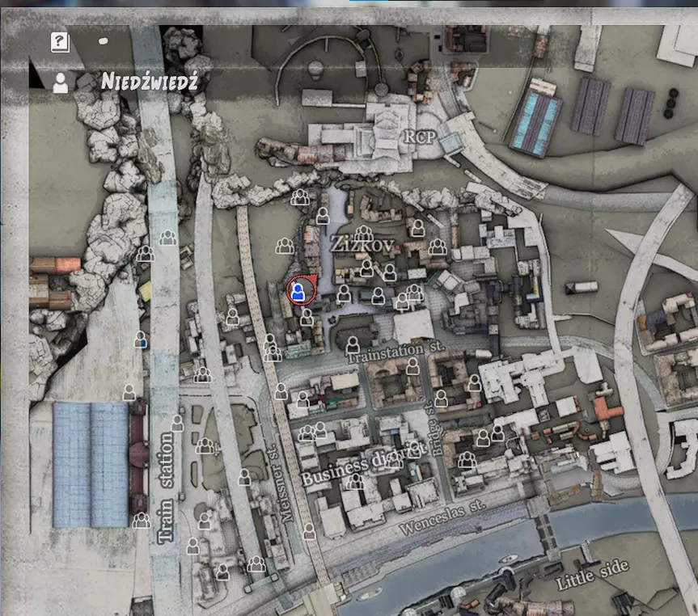Click the group marker at the train hall's bottom corner

pyautogui.click(x=141, y=520)
